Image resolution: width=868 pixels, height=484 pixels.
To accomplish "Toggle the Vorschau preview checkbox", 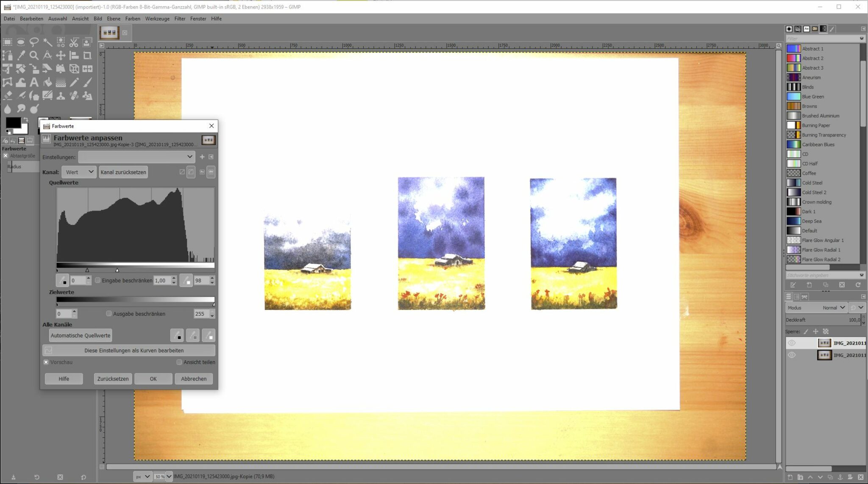I will click(46, 362).
